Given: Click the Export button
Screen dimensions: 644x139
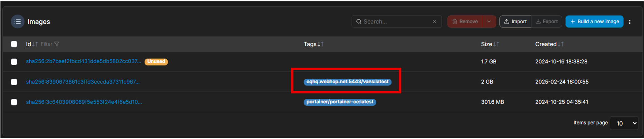Looking at the screenshot, I should click(547, 22).
